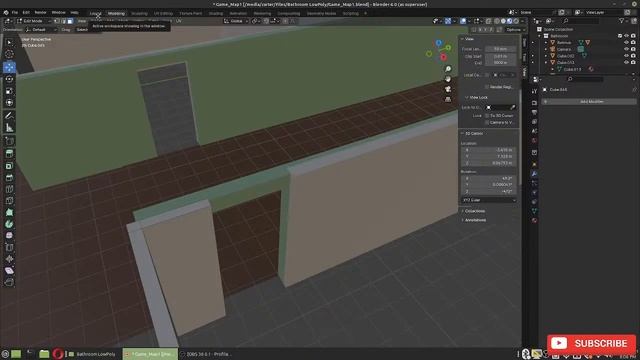Select the Cursor tool
The height and width of the screenshot is (360, 640).
click(x=9, y=54)
